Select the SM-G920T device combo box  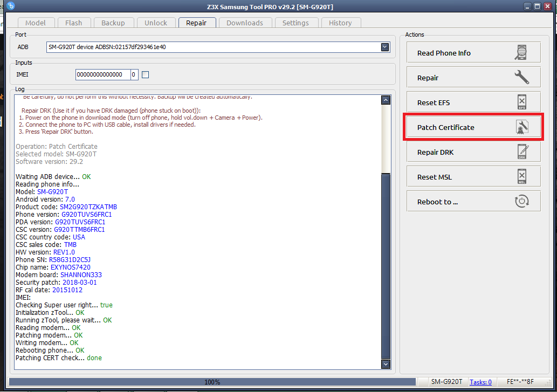[218, 47]
